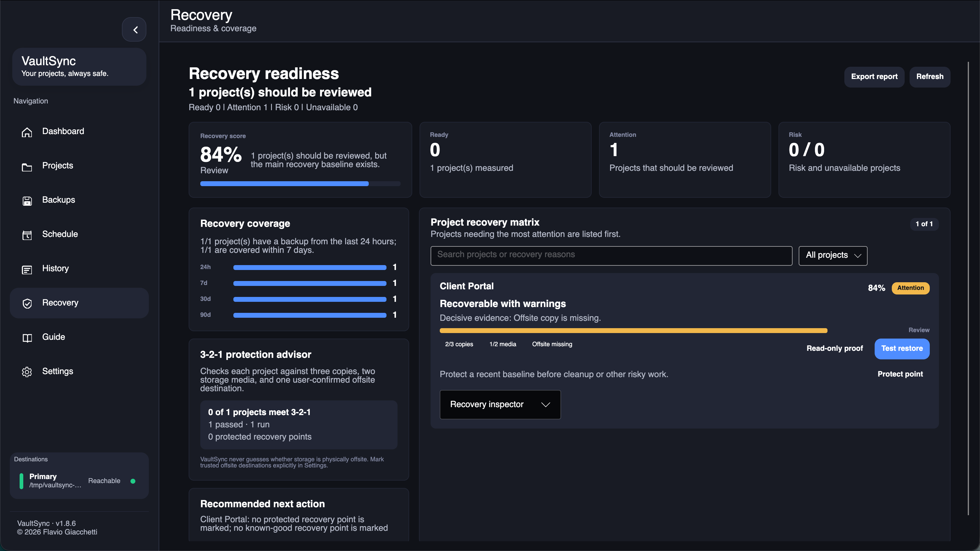Open the Backups section

79,200
